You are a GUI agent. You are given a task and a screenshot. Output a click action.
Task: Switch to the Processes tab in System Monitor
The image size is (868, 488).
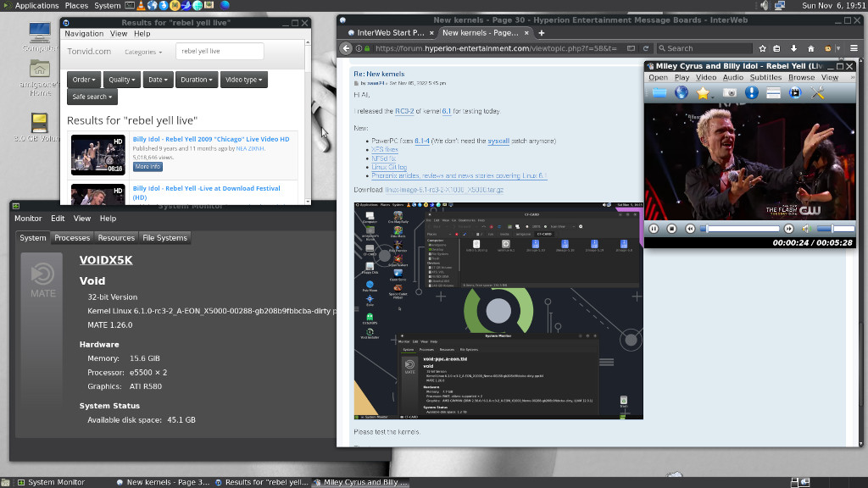coord(72,238)
